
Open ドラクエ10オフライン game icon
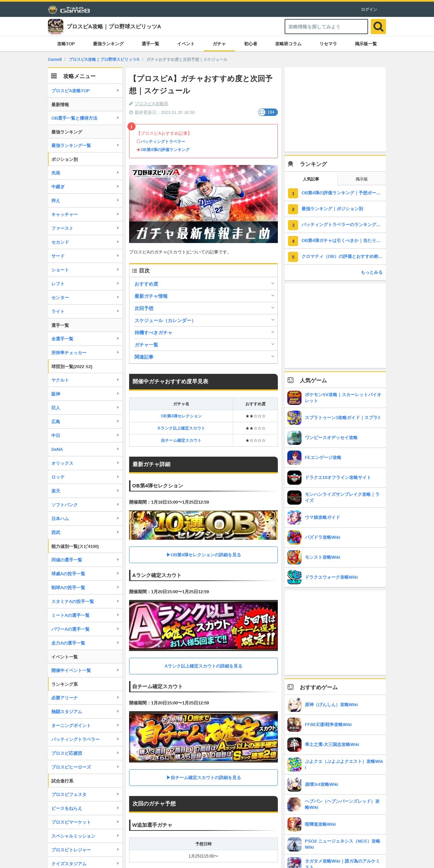click(294, 478)
